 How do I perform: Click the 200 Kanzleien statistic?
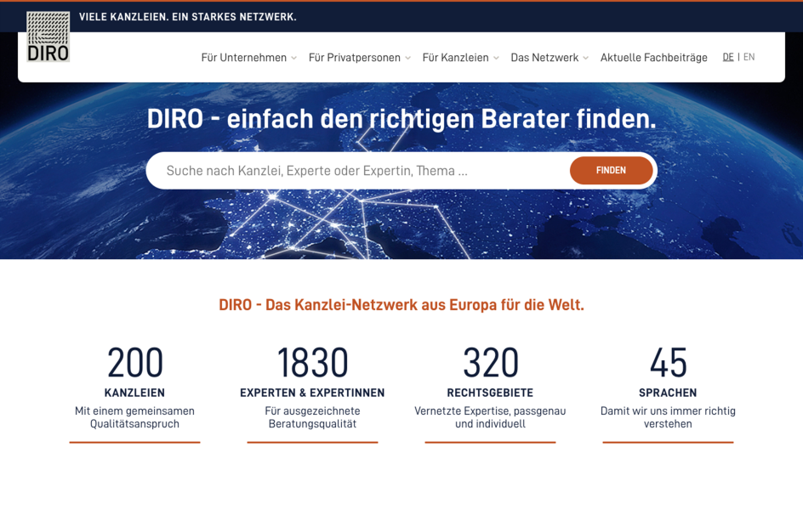[x=134, y=364]
